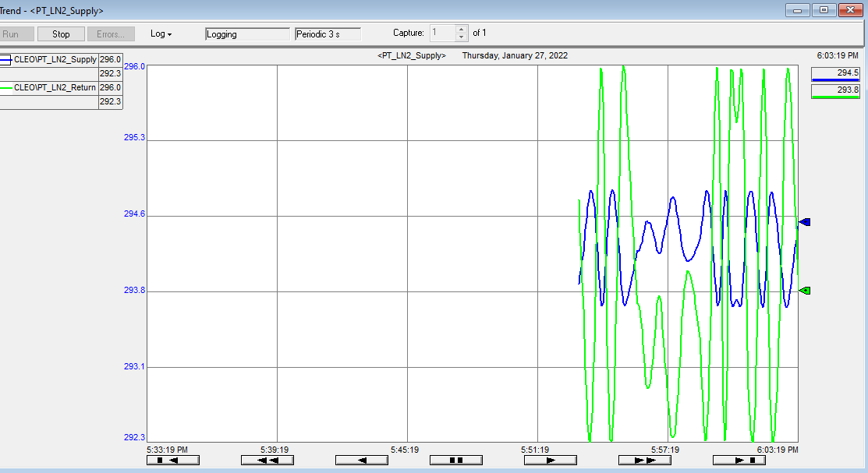Select the CLEO\PT_LN2_Supply pen in legend

(55, 60)
